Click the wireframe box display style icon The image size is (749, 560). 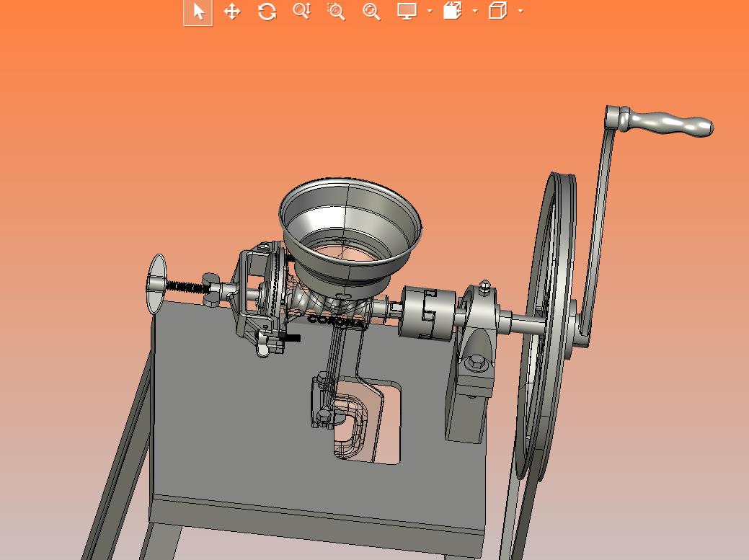point(497,11)
